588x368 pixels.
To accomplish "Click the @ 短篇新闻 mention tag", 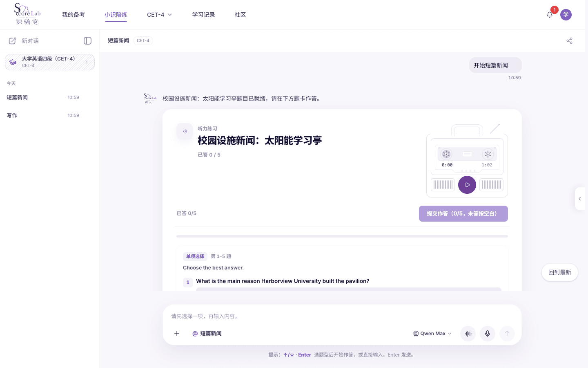I will coord(207,334).
